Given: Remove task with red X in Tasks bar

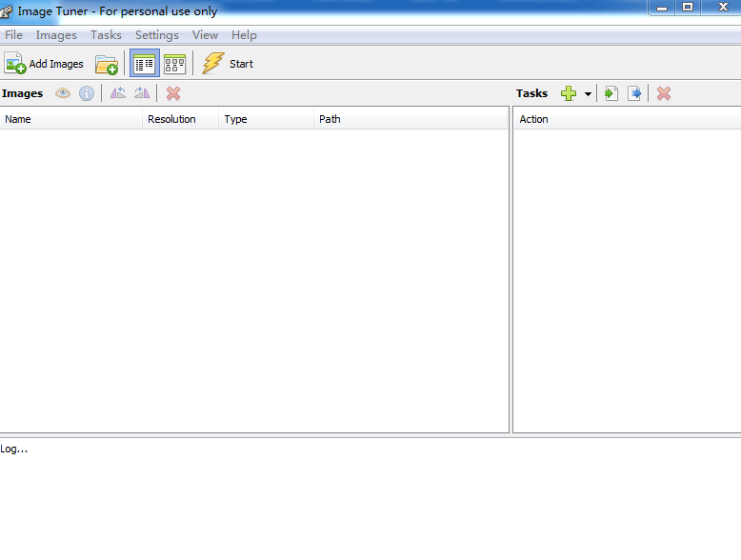Looking at the screenshot, I should pyautogui.click(x=664, y=93).
